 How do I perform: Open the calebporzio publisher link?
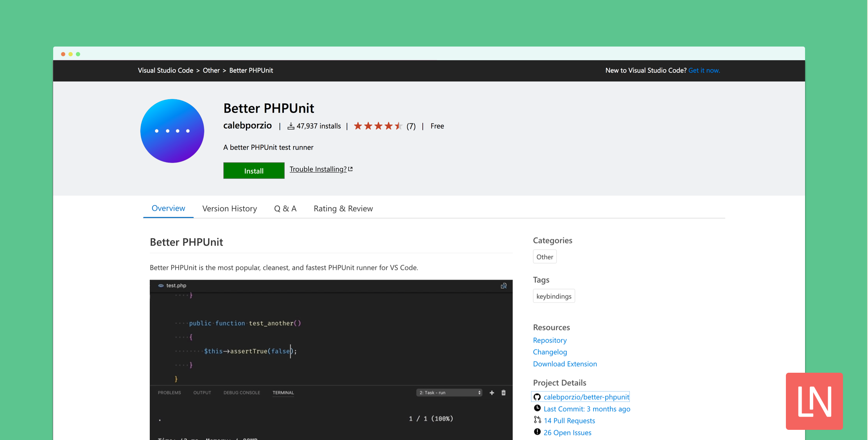point(247,125)
